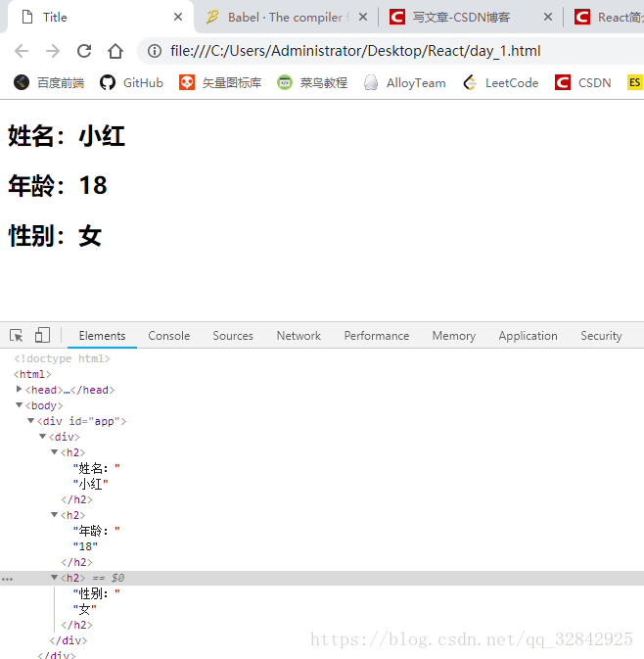View site info icon in address bar
The image size is (644, 659).
[x=155, y=51]
